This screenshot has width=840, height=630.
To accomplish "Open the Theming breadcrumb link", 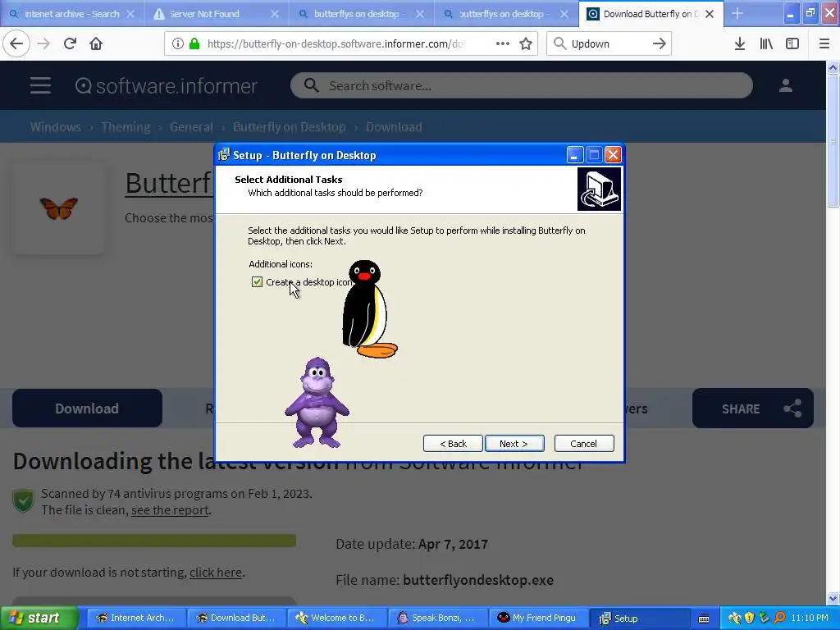I will pyautogui.click(x=126, y=127).
